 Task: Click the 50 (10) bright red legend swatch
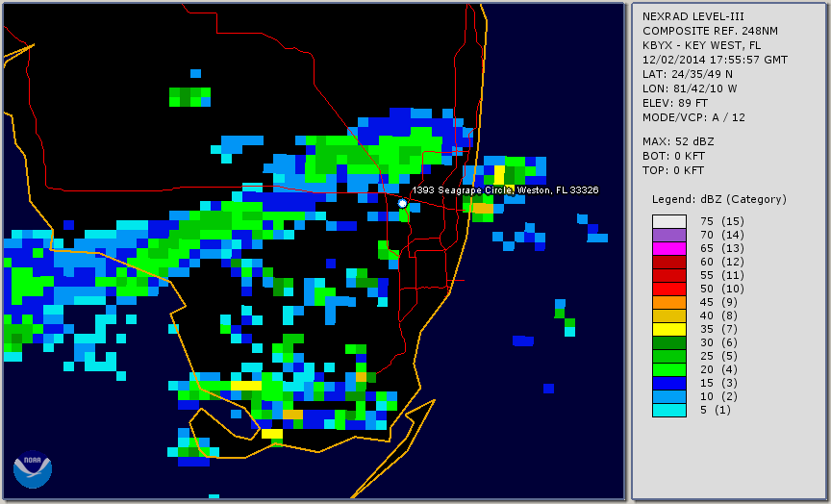[669, 289]
